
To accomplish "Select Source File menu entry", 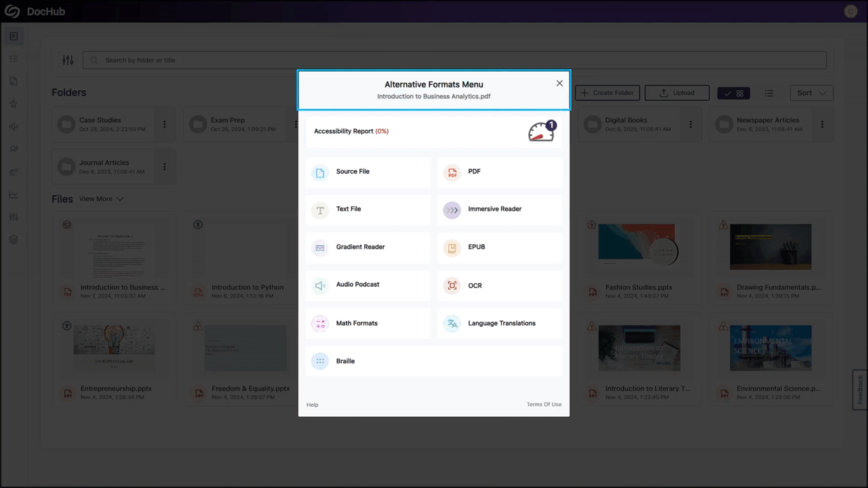I will tap(353, 172).
